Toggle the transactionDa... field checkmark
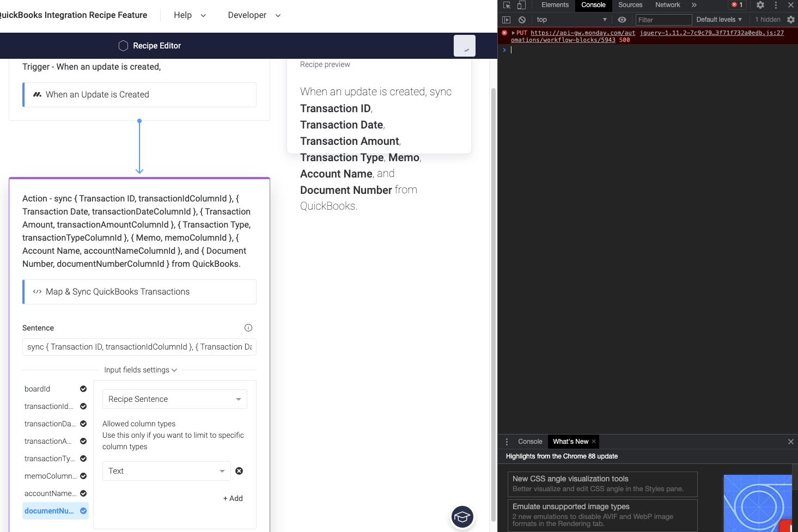This screenshot has height=532, width=798. click(x=83, y=424)
